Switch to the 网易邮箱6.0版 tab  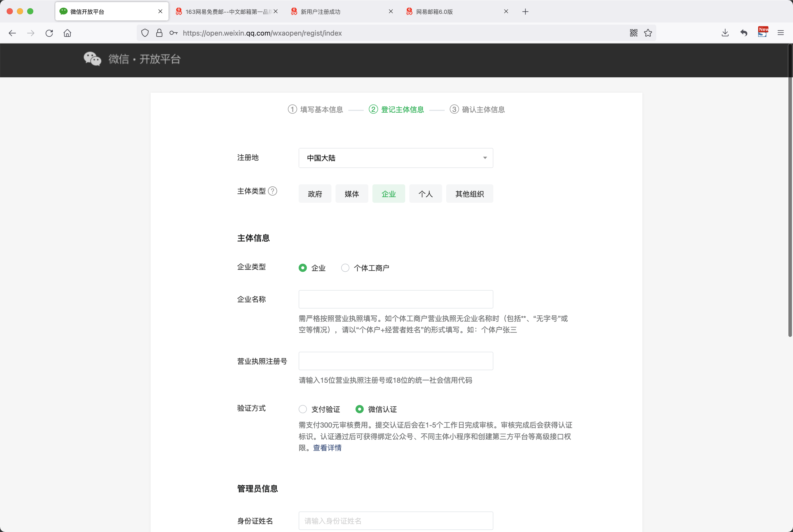pyautogui.click(x=434, y=12)
